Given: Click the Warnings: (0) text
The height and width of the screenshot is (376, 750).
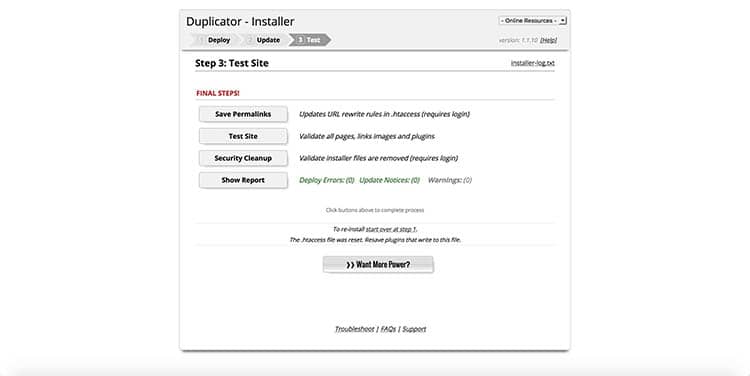Looking at the screenshot, I should click(450, 180).
